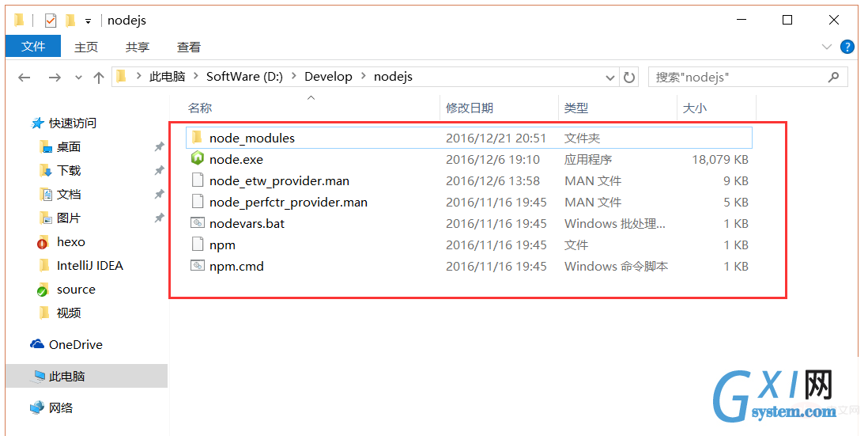Unpin the 桌面 pin icon

point(159,147)
